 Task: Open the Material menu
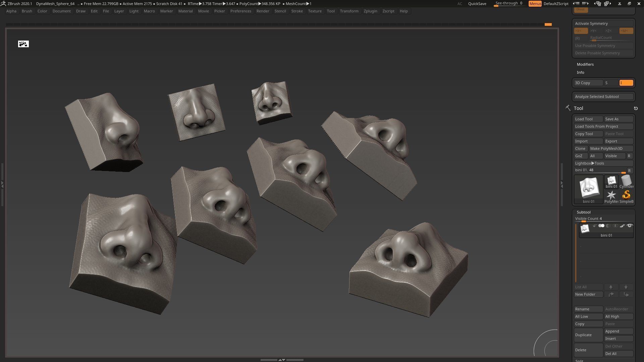[185, 11]
